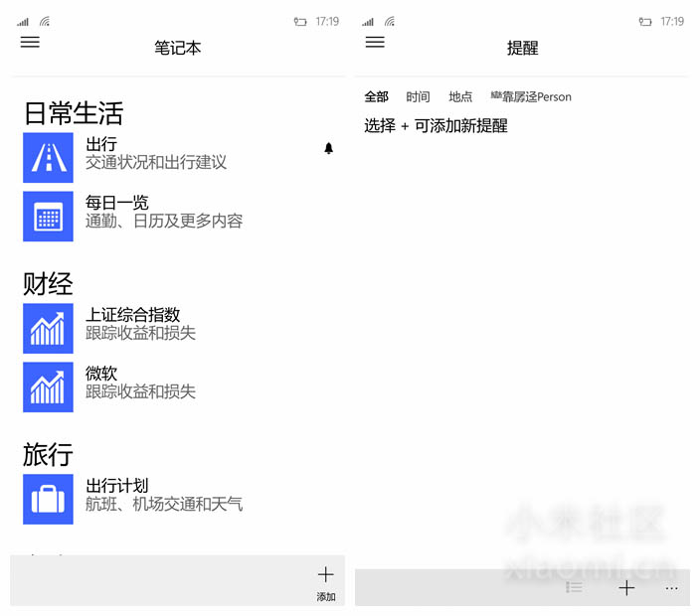
Task: Toggle the bell notification for 出行
Action: (328, 148)
